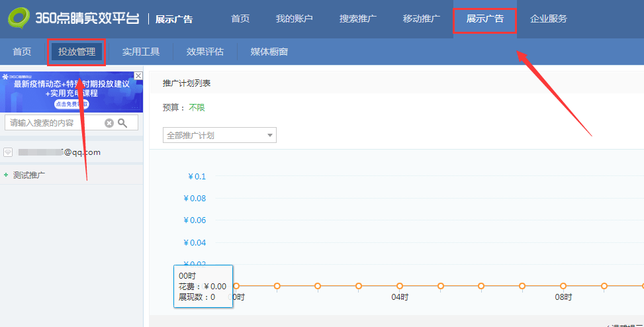Clear the search box with the X icon
This screenshot has width=644, height=327.
[109, 123]
